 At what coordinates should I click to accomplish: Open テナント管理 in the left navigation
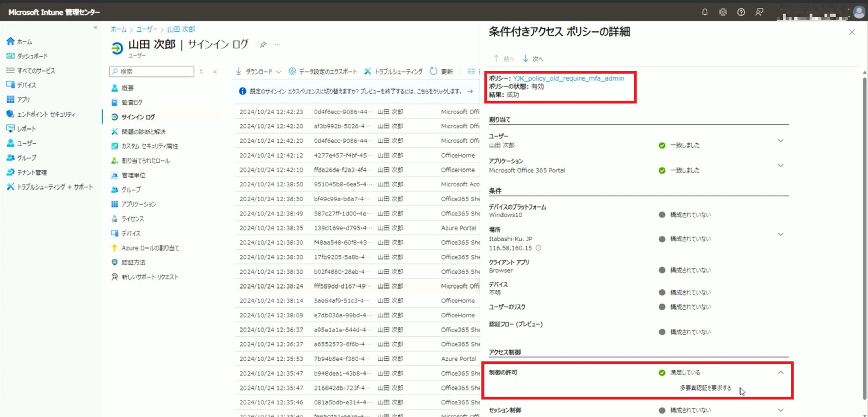tap(27, 172)
